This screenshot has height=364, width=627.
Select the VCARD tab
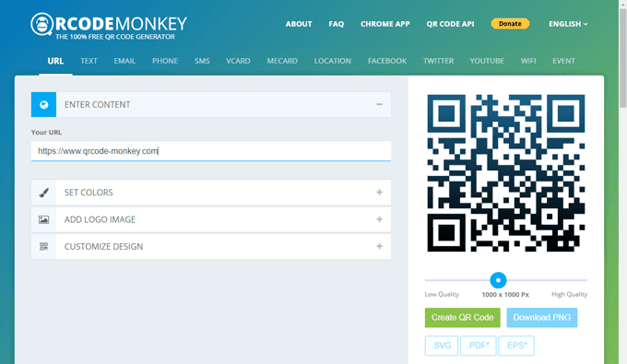[x=238, y=61]
